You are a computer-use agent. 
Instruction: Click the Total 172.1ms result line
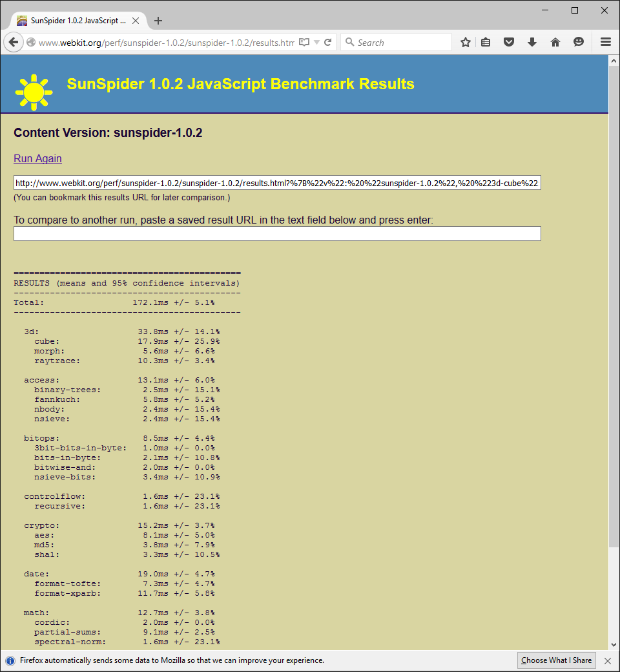pos(114,302)
